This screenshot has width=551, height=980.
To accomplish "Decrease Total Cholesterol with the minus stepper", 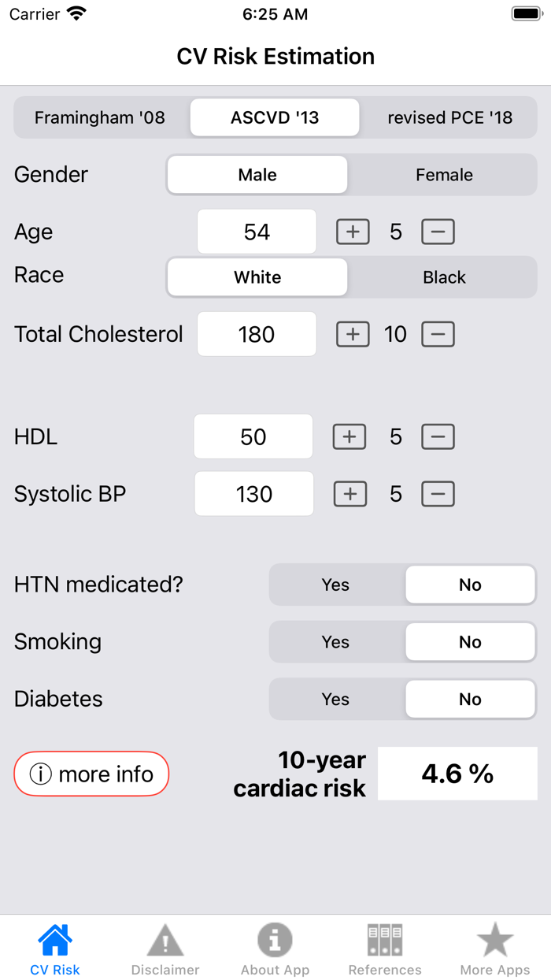I will click(438, 334).
